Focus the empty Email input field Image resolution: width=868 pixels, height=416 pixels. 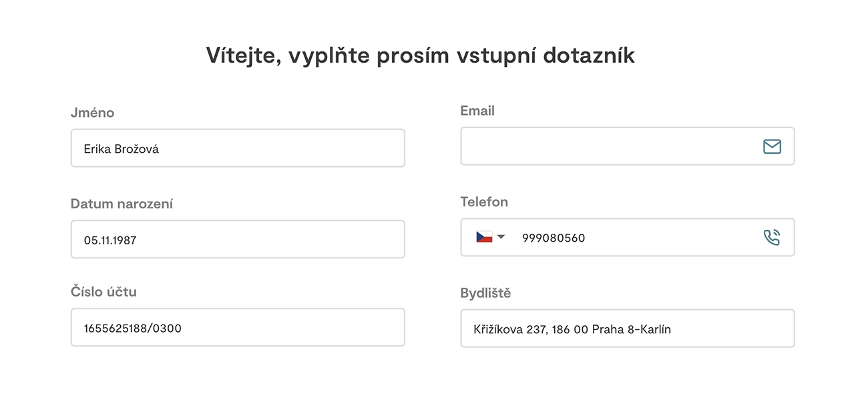pyautogui.click(x=628, y=146)
